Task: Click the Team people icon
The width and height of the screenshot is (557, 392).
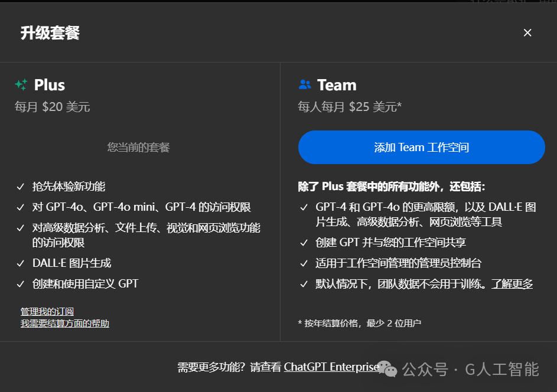Action: [305, 84]
